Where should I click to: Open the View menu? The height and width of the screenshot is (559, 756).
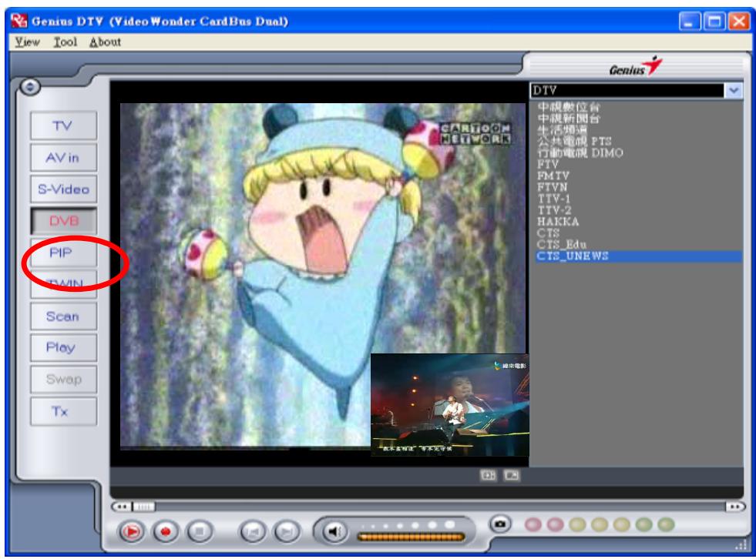pyautogui.click(x=27, y=42)
